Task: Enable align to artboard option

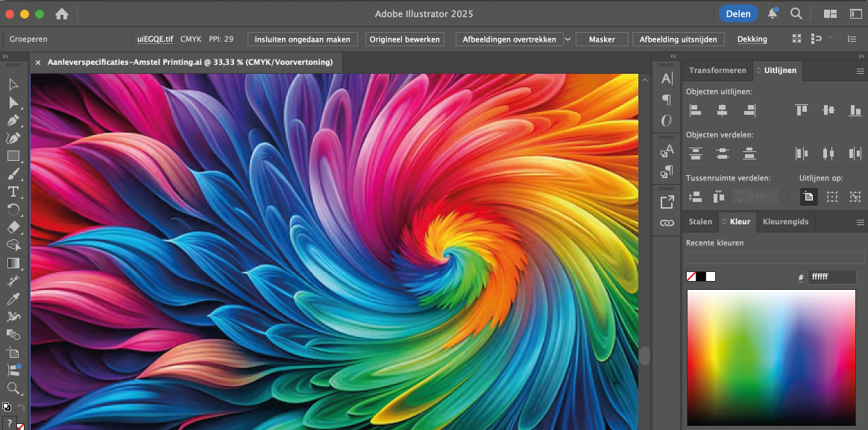Action: point(808,196)
